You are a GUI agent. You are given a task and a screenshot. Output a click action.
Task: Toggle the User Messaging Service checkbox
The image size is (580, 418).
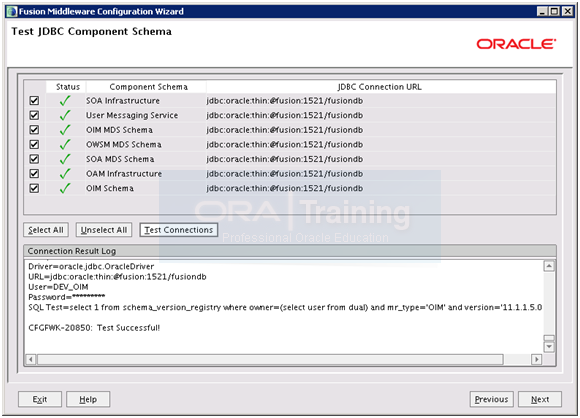click(34, 115)
